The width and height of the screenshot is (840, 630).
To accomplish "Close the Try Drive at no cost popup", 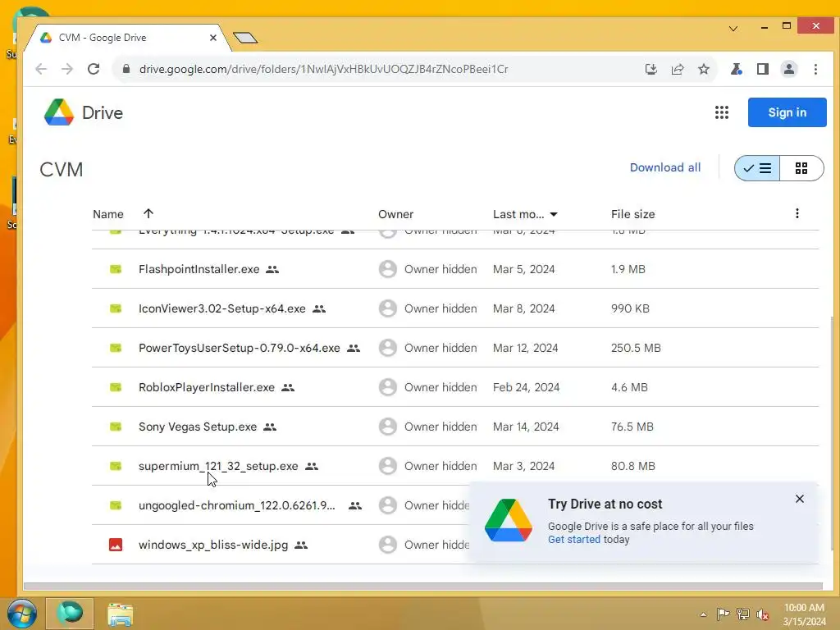I will tap(800, 499).
